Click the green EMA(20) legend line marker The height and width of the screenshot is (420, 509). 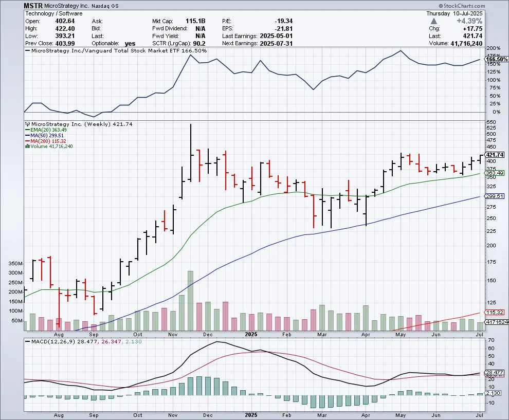[28, 130]
